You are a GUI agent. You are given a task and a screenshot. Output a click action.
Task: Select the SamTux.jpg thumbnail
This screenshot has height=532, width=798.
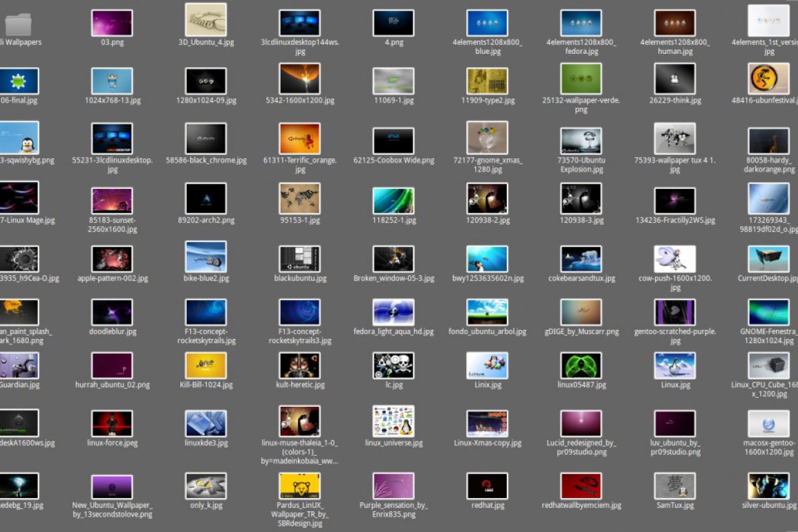pyautogui.click(x=674, y=486)
